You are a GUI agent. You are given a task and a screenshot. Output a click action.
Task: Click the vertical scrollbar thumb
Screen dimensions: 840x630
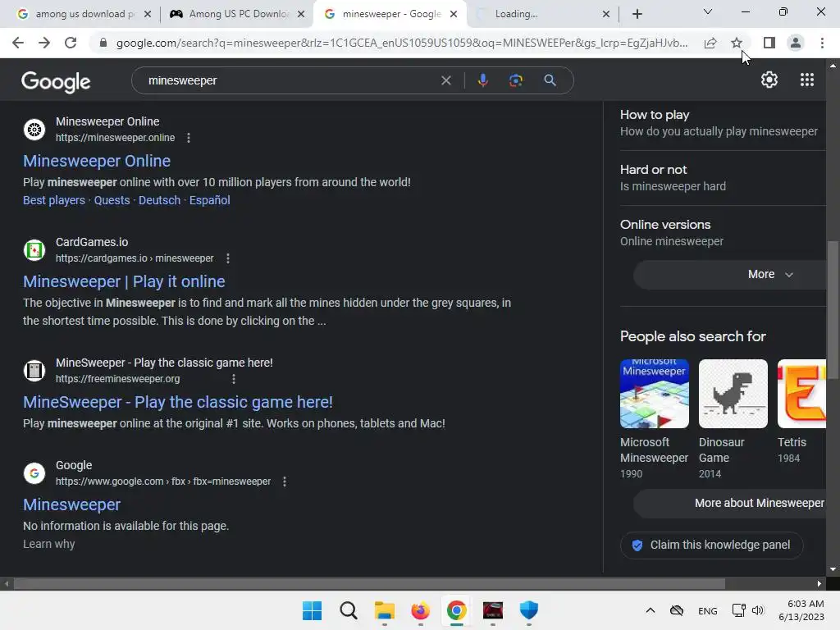(833, 311)
